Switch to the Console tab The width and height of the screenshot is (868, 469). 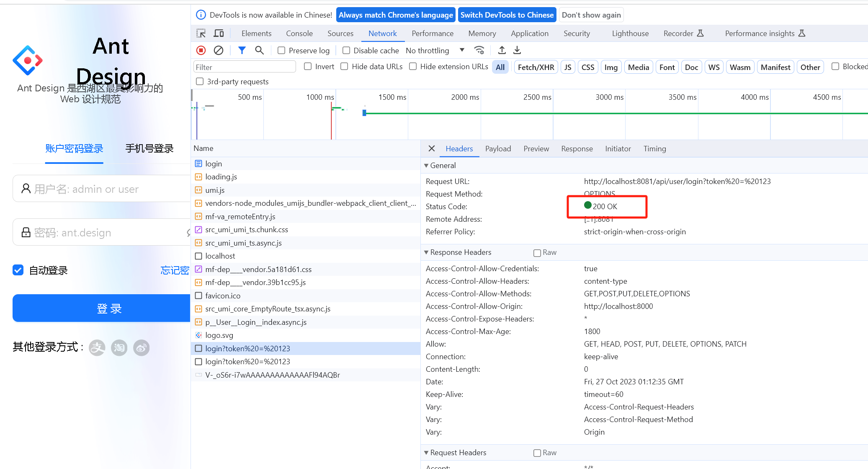pos(299,33)
